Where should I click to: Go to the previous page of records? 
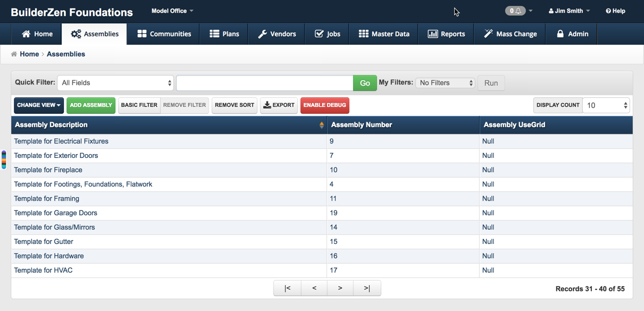314,288
